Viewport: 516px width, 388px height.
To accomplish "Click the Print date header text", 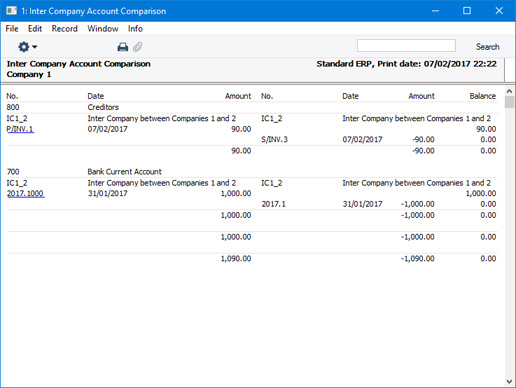I will [437, 64].
